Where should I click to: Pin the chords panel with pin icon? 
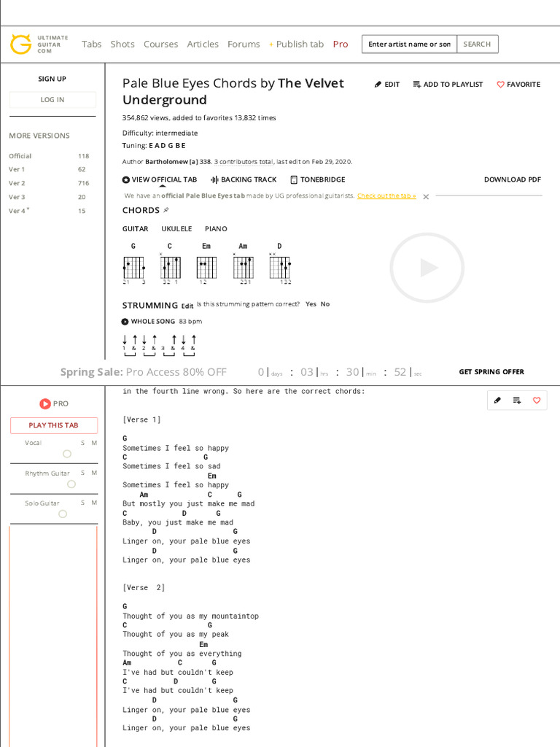pyautogui.click(x=166, y=210)
